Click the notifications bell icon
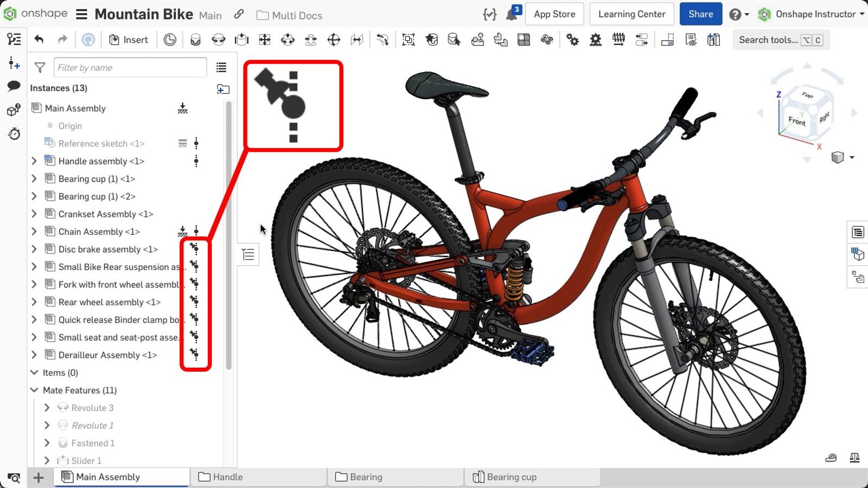The image size is (868, 488). pos(510,14)
